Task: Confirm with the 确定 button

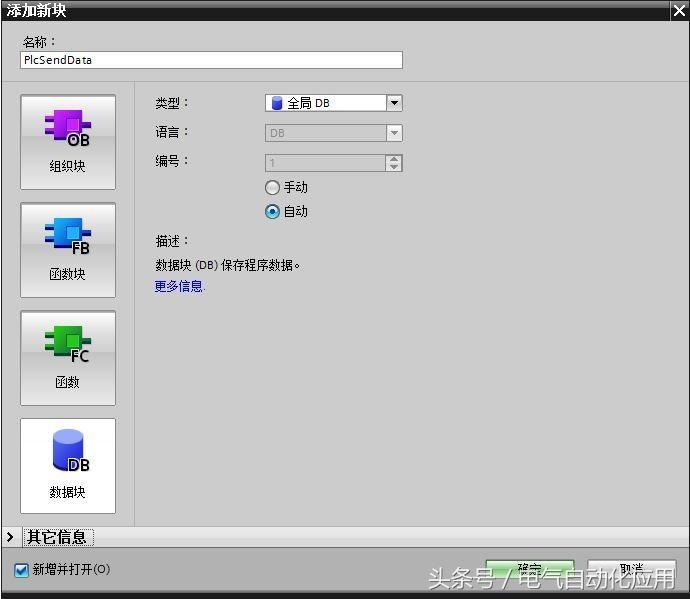Action: [530, 569]
